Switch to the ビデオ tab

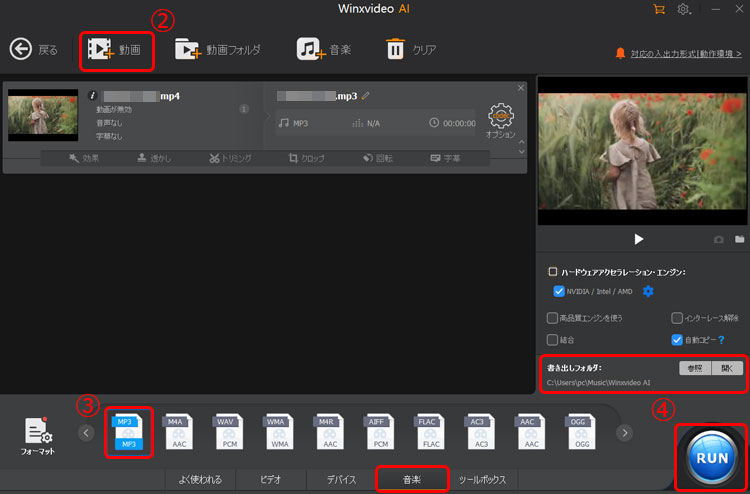coord(270,479)
